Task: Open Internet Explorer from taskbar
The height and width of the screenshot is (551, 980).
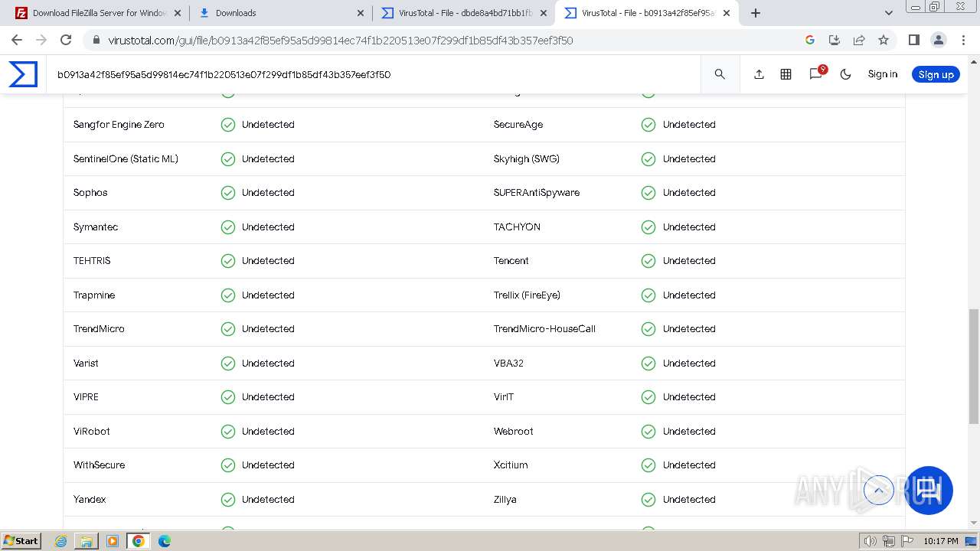Action: click(61, 541)
